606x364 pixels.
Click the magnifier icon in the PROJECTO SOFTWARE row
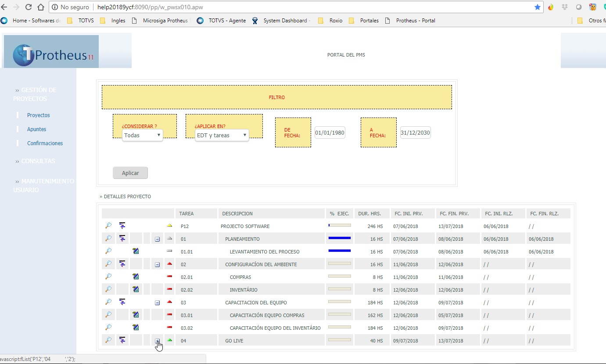pos(108,225)
